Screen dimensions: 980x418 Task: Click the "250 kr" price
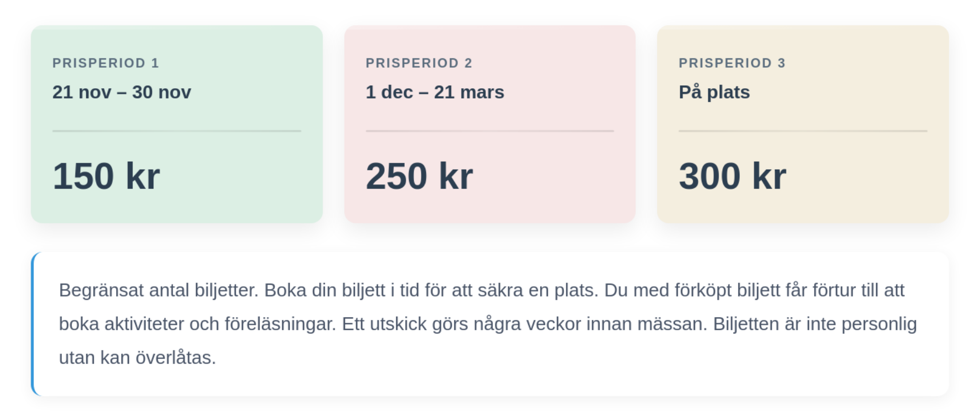click(419, 176)
